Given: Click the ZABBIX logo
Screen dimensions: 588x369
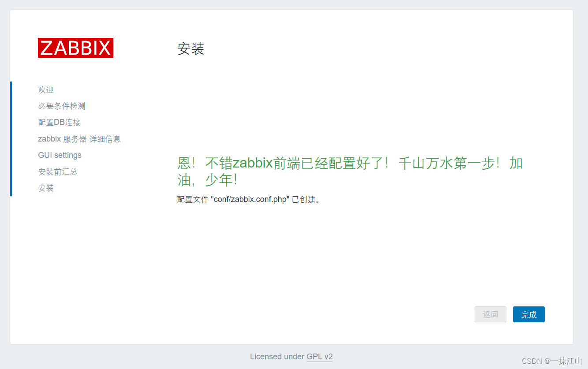Looking at the screenshot, I should [x=75, y=48].
